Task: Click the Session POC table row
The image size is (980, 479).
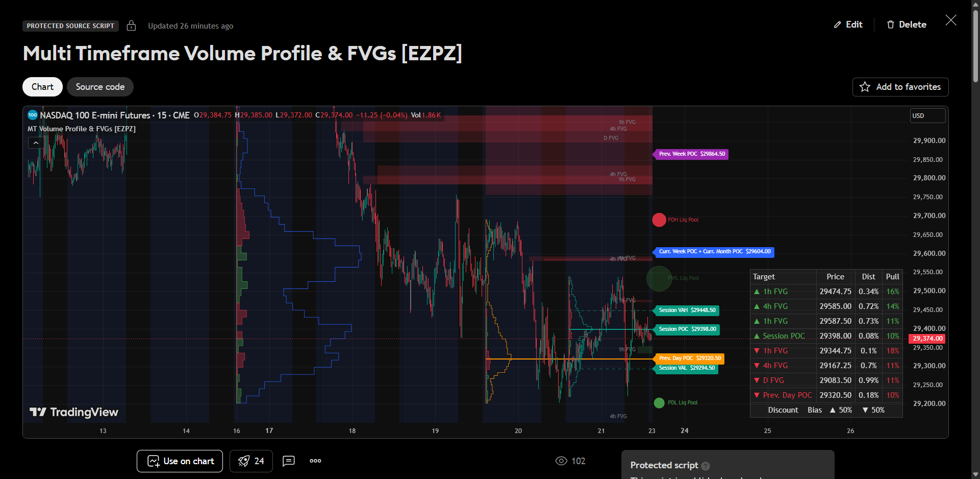Action: pyautogui.click(x=826, y=336)
